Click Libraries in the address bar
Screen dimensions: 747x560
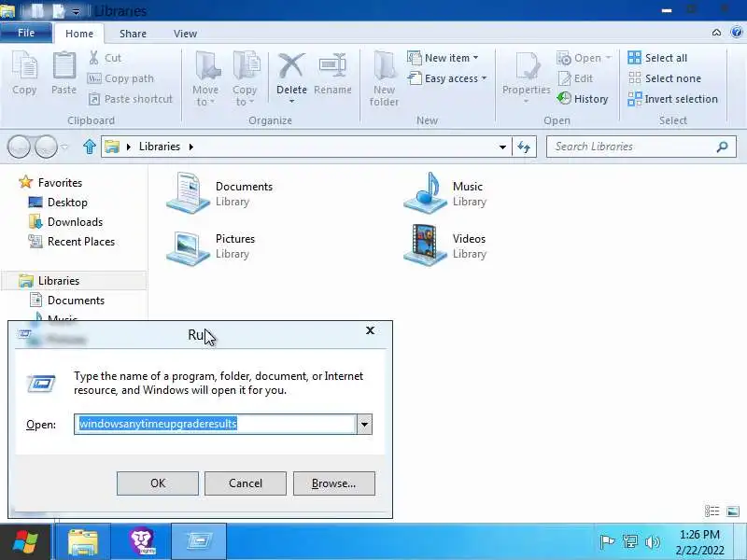point(160,147)
